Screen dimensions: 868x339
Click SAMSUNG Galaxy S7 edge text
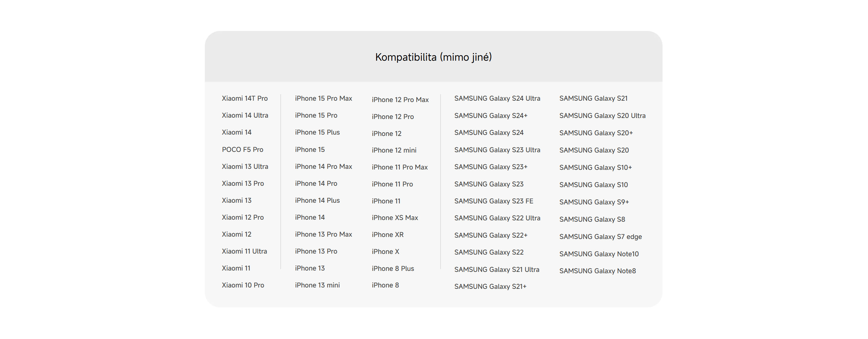600,237
